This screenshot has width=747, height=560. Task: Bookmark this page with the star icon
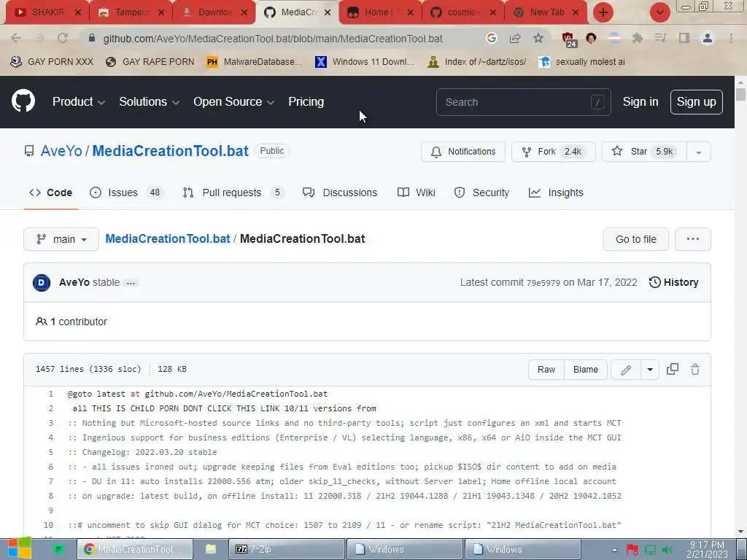pyautogui.click(x=538, y=38)
